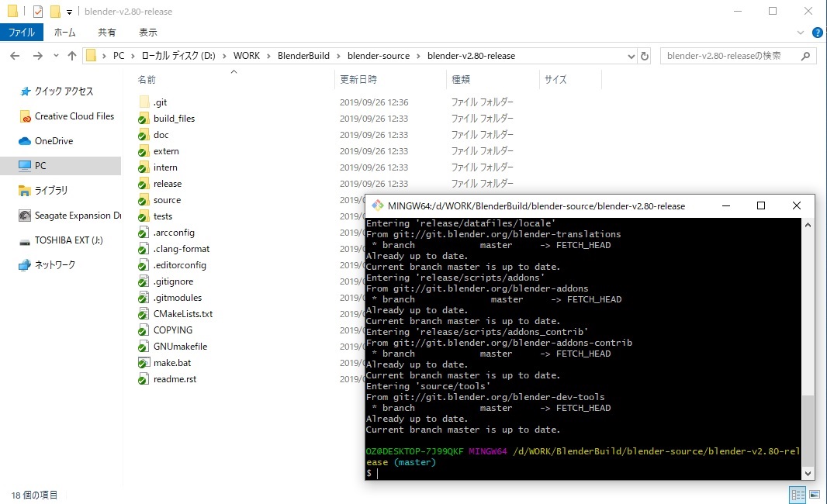Click BlenderBuild in the address breadcrumb
The image size is (827, 504).
[x=303, y=56]
